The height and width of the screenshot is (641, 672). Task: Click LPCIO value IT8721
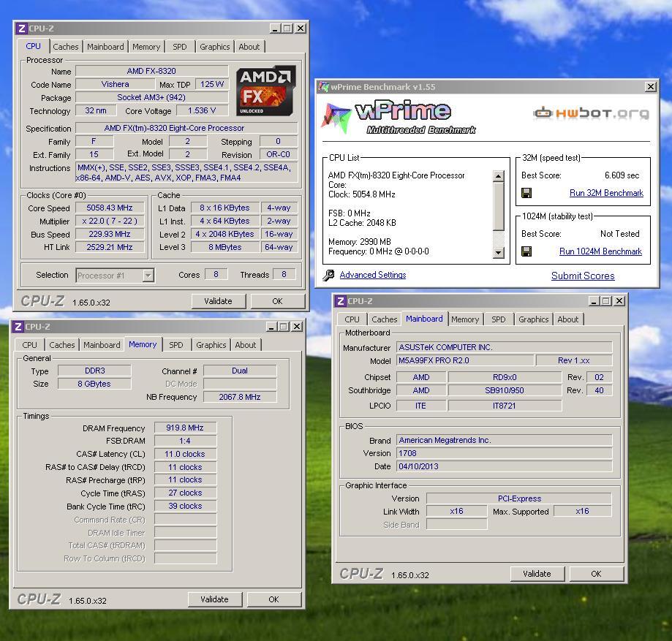click(505, 406)
